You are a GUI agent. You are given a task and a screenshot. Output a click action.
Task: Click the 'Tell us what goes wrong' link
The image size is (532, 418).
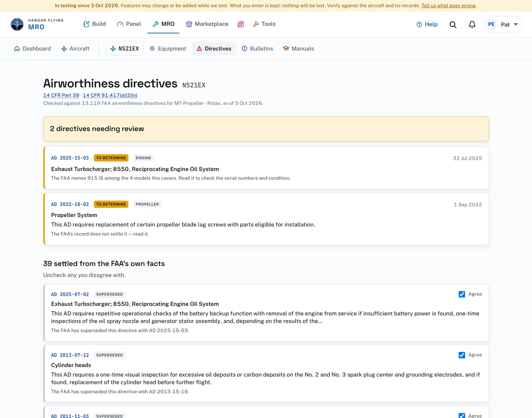tap(448, 6)
